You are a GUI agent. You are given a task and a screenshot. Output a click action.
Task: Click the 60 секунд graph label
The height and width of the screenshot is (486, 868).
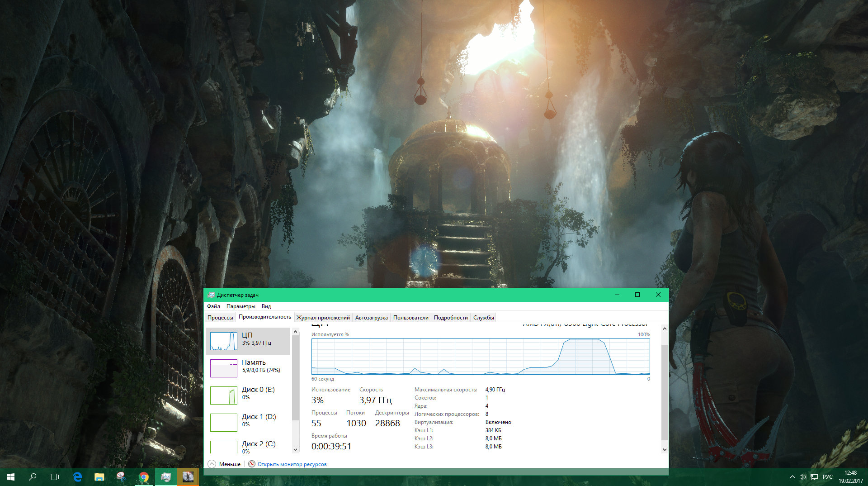click(x=323, y=379)
